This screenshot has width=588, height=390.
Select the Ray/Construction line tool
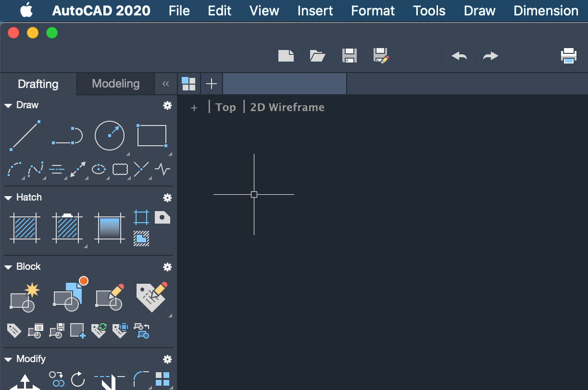78,169
